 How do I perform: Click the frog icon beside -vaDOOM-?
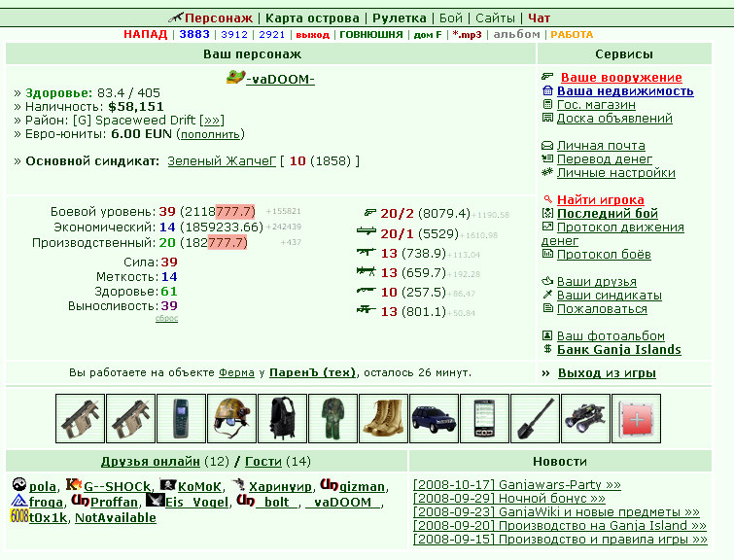[235, 77]
